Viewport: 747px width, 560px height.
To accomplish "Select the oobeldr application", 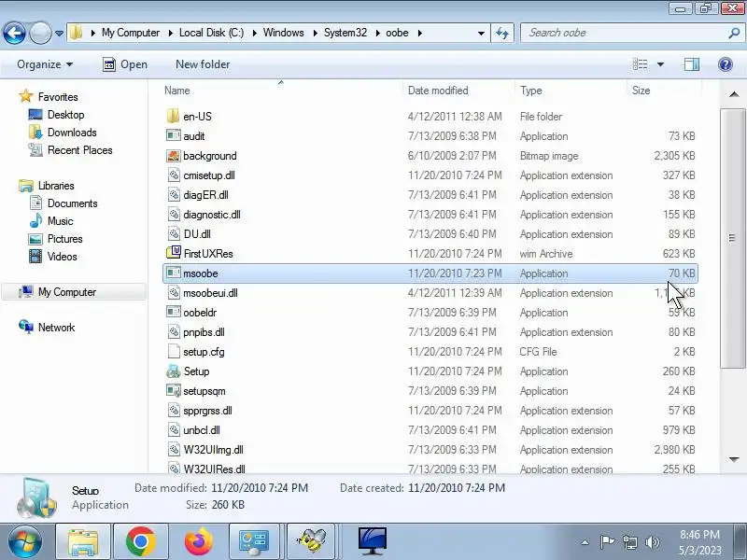I will point(430,313).
